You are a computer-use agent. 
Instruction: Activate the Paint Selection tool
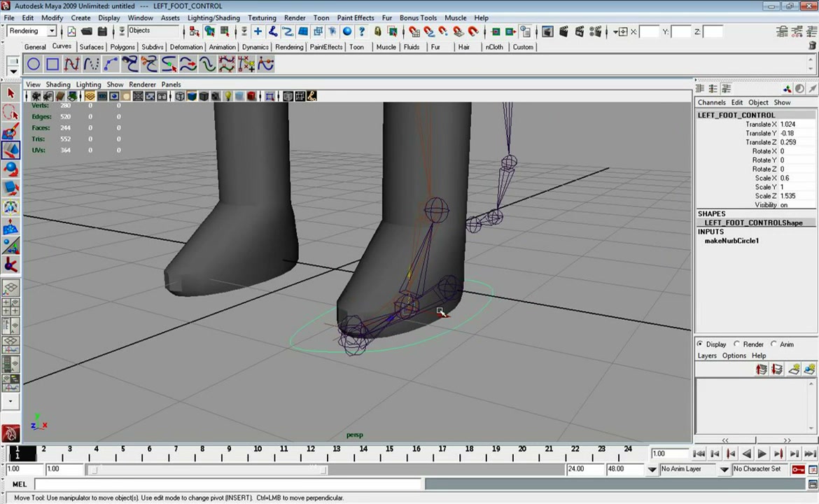point(11,131)
